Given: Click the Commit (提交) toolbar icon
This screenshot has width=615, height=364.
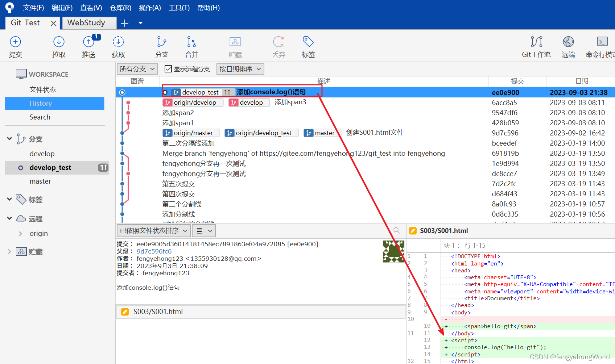Looking at the screenshot, I should [x=15, y=42].
